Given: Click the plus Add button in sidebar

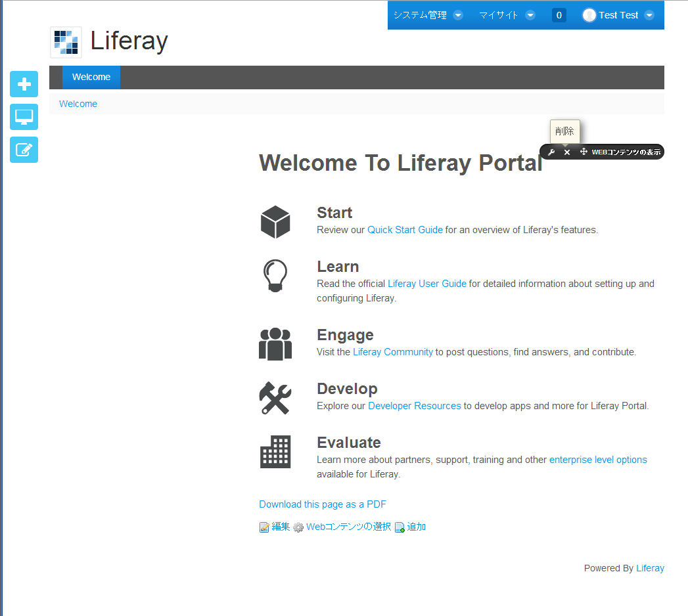Looking at the screenshot, I should [24, 84].
